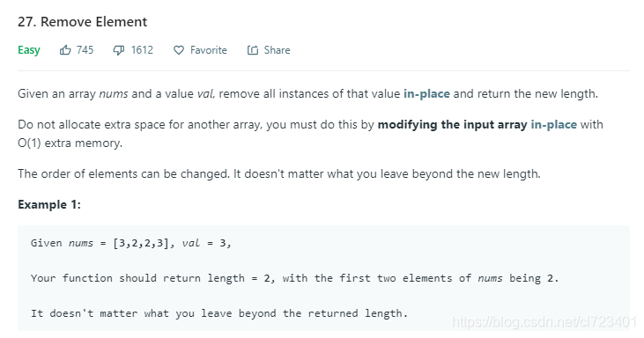Click the 'Example 1:' heading
The image size is (644, 338).
[49, 205]
